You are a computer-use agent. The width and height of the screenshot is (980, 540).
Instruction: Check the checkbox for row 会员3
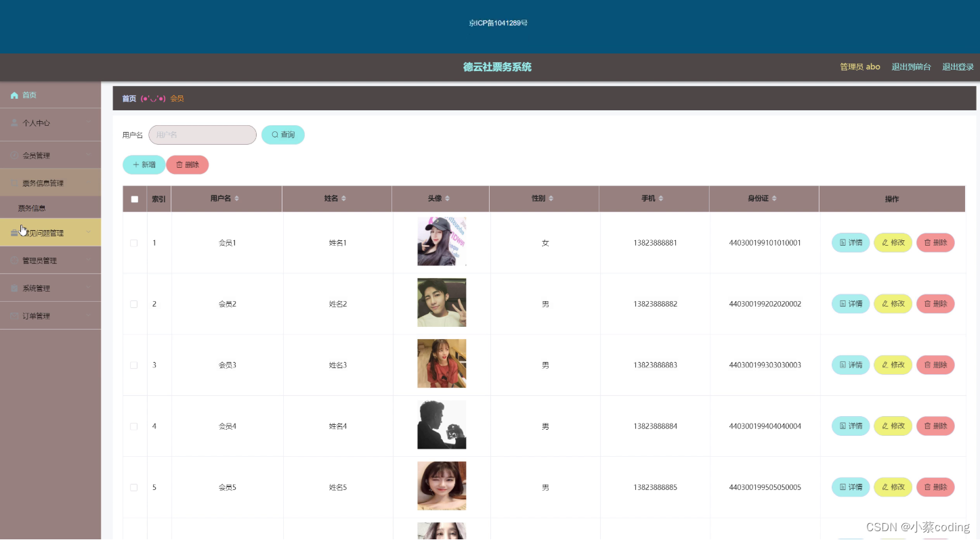(134, 365)
